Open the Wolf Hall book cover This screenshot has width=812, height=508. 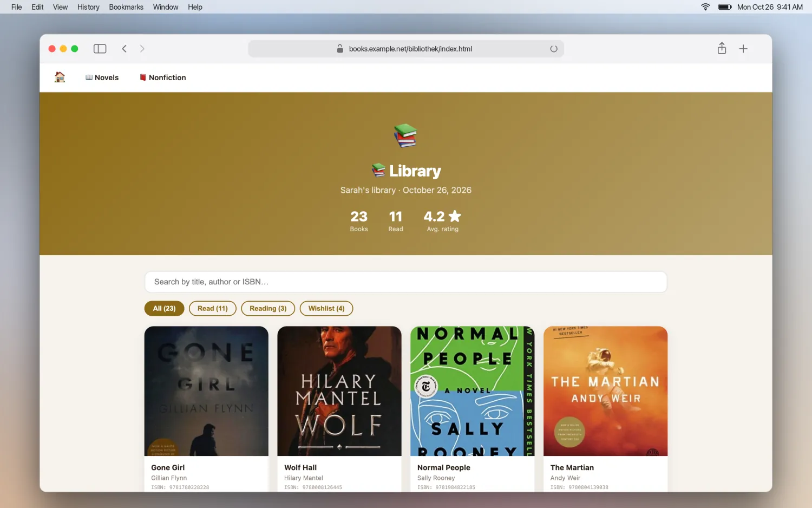(x=339, y=391)
